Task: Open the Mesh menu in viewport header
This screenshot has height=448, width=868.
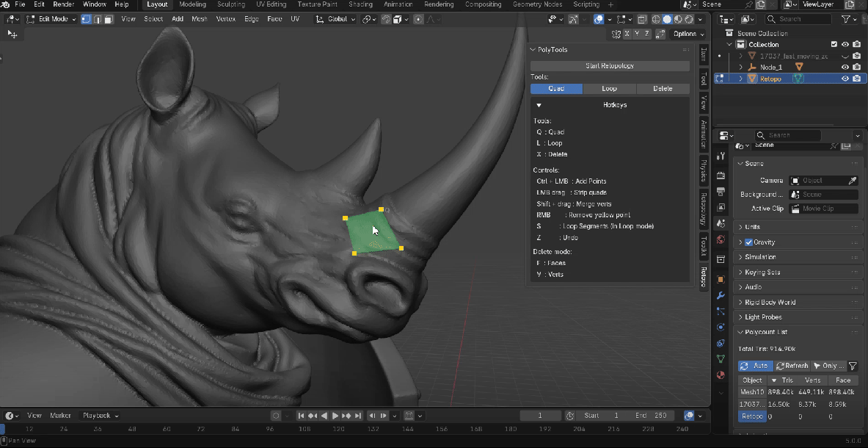Action: (200, 19)
